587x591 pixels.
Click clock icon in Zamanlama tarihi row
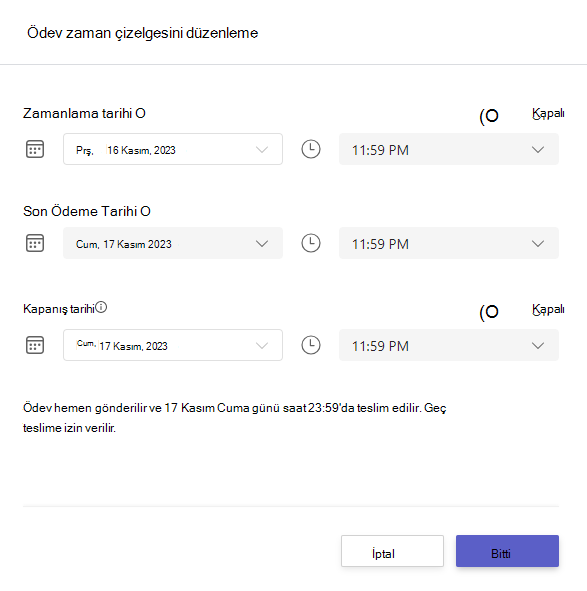[x=311, y=149]
